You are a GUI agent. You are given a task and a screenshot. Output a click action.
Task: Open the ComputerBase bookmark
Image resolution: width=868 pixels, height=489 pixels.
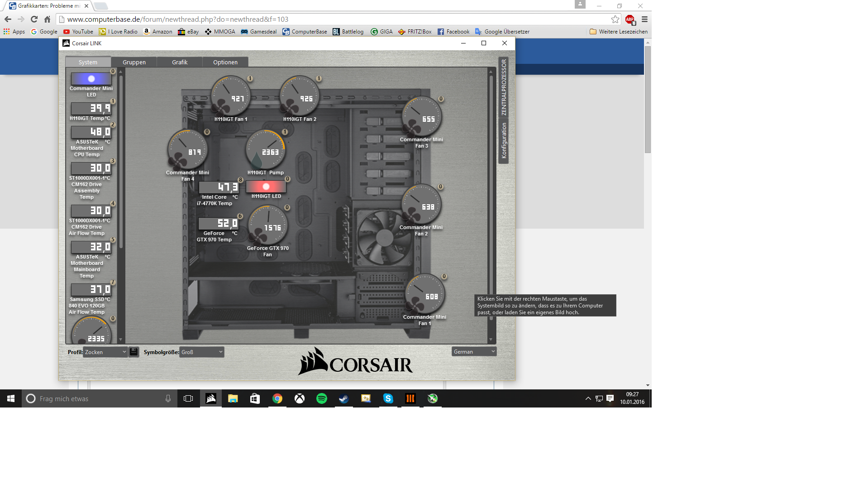click(x=305, y=32)
